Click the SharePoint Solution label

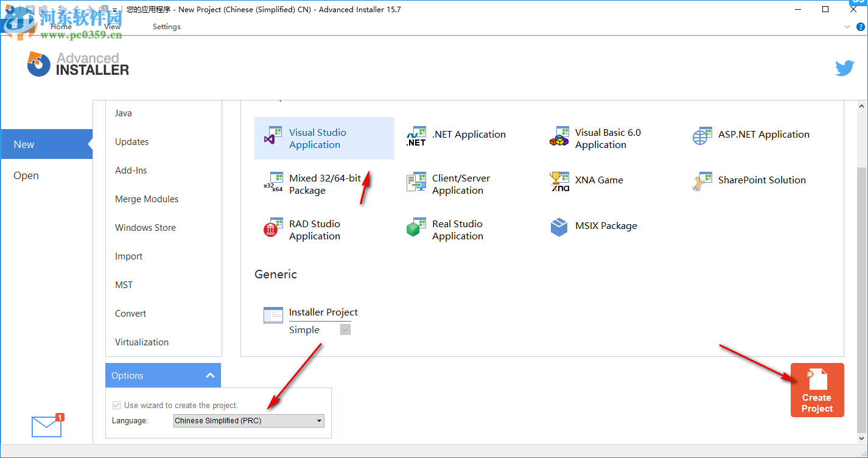click(x=762, y=180)
